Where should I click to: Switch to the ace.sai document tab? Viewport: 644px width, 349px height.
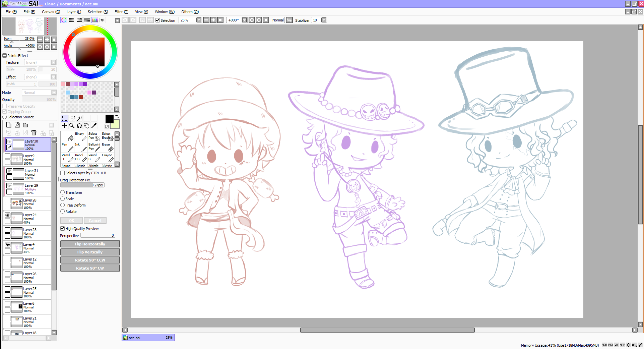click(148, 338)
